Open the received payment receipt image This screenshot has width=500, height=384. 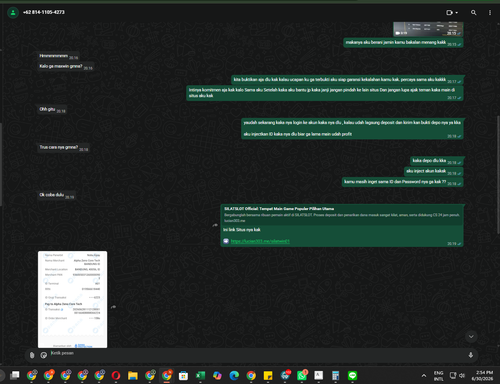[72, 299]
